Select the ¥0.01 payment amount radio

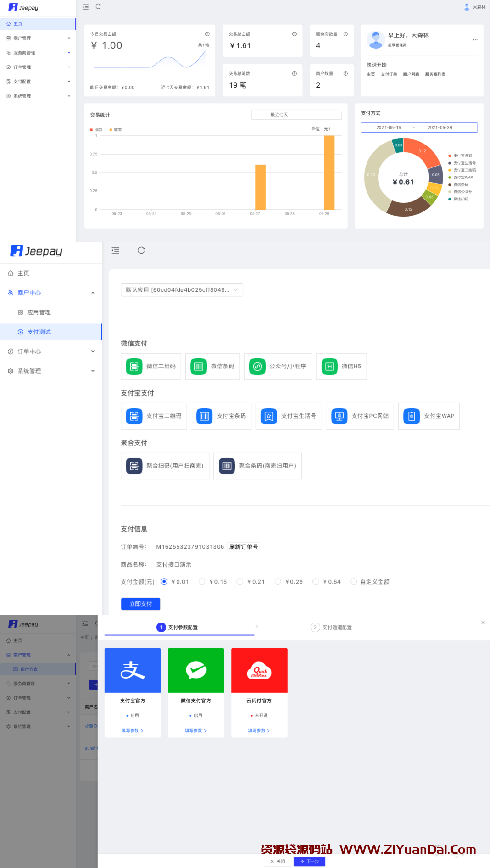pyautogui.click(x=164, y=582)
